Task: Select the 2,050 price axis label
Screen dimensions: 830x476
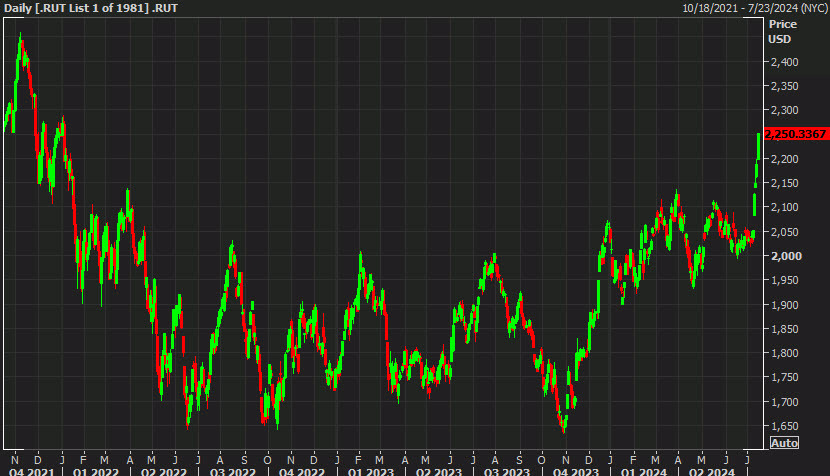Action: tap(784, 232)
